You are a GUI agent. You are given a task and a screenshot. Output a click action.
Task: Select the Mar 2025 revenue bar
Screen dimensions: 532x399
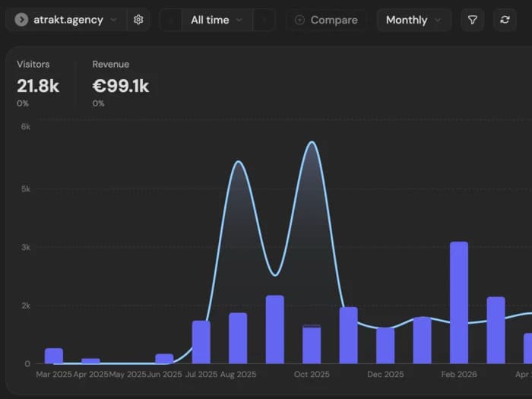54,356
